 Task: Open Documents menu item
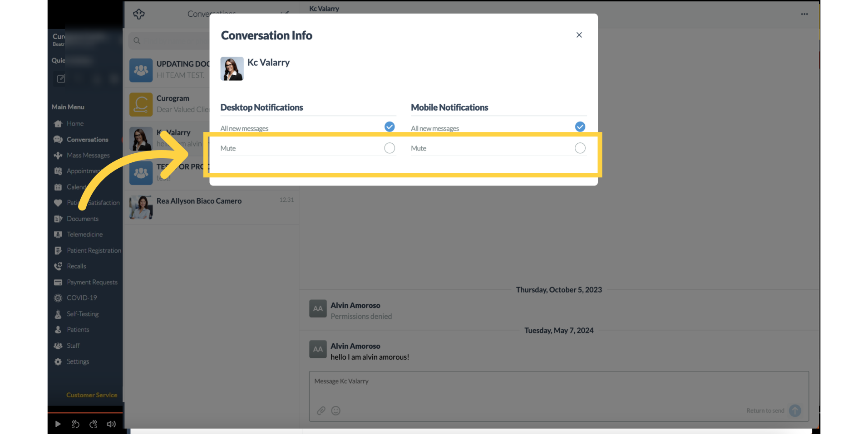click(x=82, y=219)
